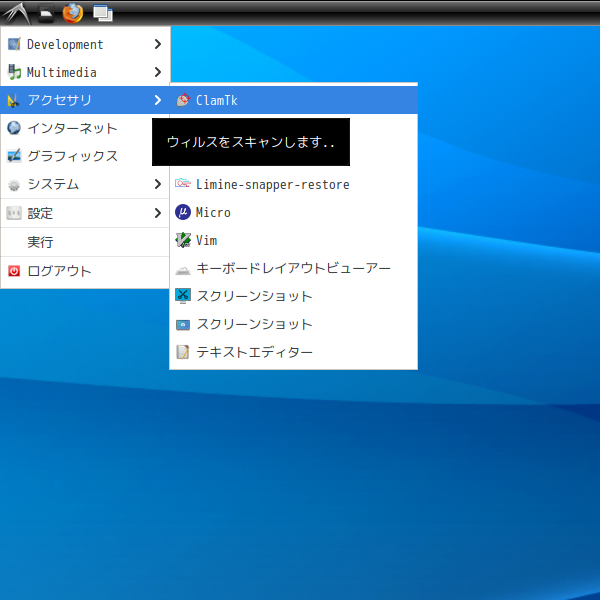The height and width of the screenshot is (600, 600).
Task: Expand the Multimedia submenu arrow
Action: pos(158,72)
